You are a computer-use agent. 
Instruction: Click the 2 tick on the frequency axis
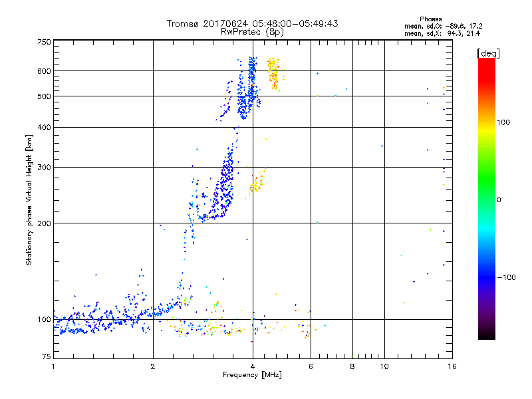tap(153, 366)
